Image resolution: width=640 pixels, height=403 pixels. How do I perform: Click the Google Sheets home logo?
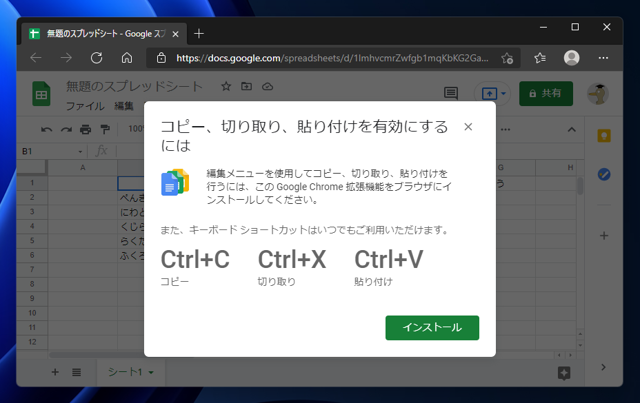coord(41,94)
